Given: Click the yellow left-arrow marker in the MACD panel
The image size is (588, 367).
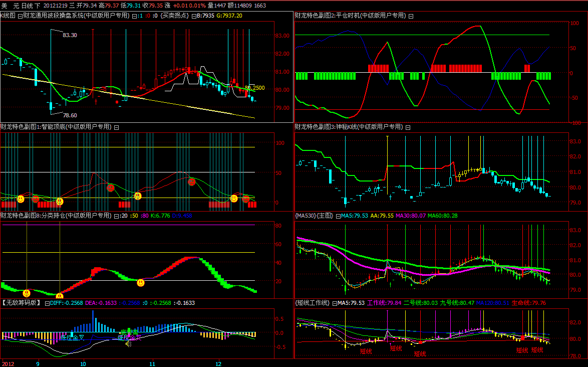Looking at the screenshot, I should pyautogui.click(x=128, y=343).
